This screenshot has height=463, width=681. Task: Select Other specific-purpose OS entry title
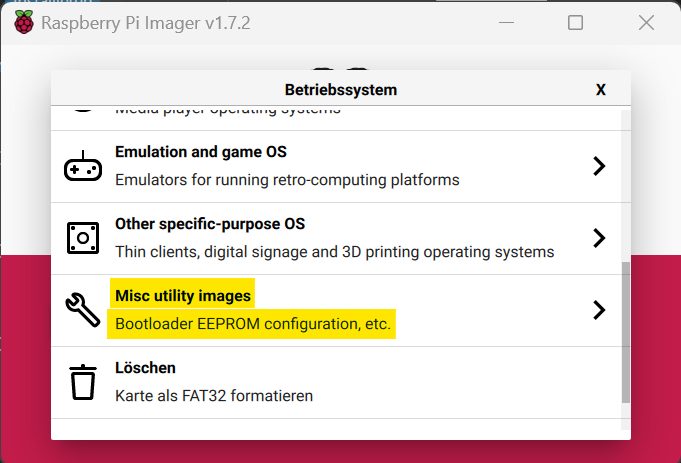pos(210,224)
